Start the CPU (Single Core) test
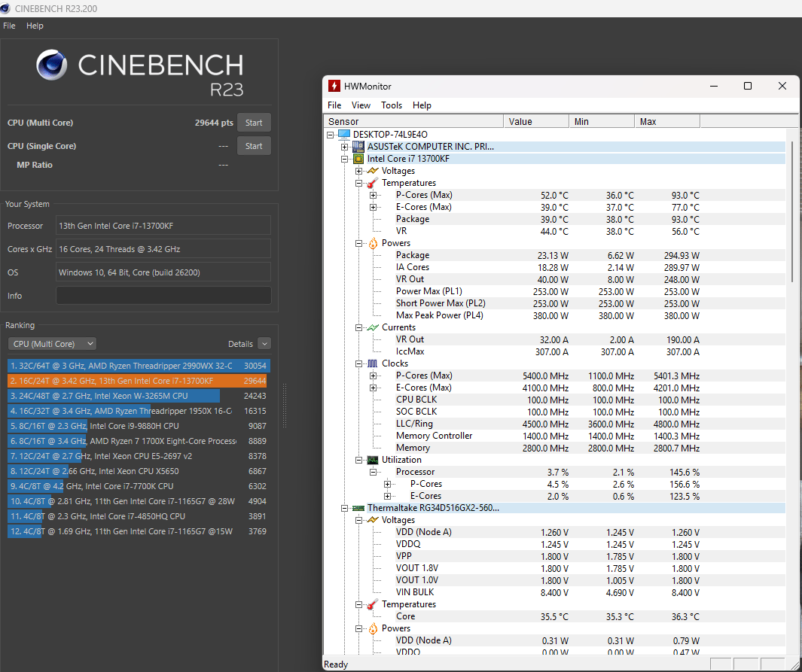 pyautogui.click(x=254, y=146)
